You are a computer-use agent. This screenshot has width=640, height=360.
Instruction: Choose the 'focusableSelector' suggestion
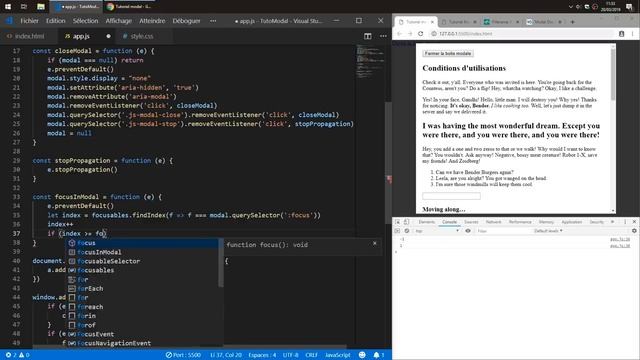[x=142, y=261]
